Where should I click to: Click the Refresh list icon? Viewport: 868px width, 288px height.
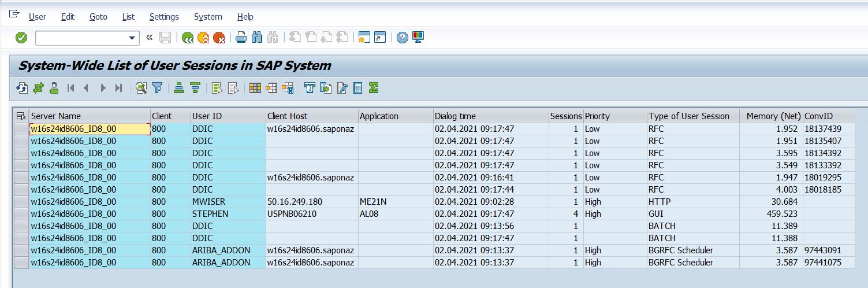(x=23, y=88)
